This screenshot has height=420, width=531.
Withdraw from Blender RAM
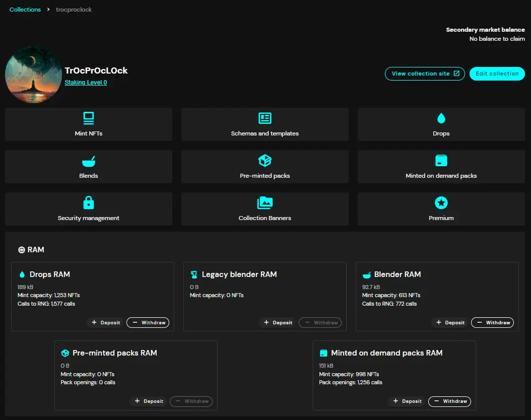pos(492,322)
